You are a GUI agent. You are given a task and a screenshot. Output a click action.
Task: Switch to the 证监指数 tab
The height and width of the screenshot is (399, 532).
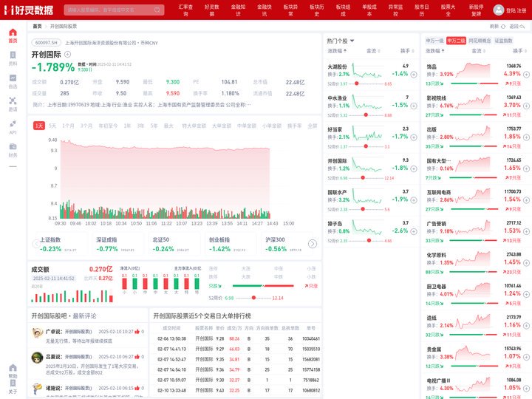click(503, 41)
